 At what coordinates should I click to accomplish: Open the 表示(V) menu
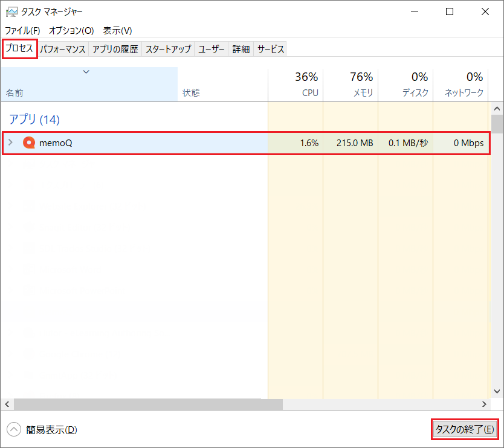[117, 30]
